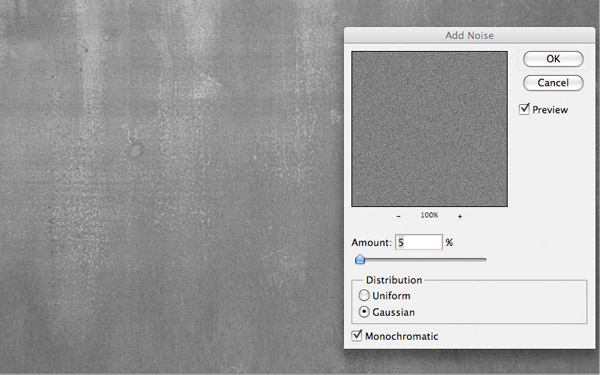Click the noise preview thumbnail
The width and height of the screenshot is (600, 375).
tap(429, 129)
